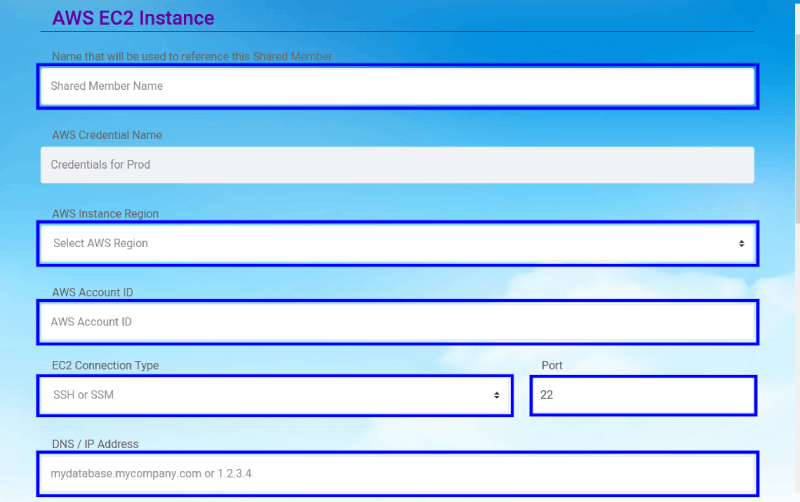Expand the SSH or SSM connection dropdown

click(x=275, y=395)
